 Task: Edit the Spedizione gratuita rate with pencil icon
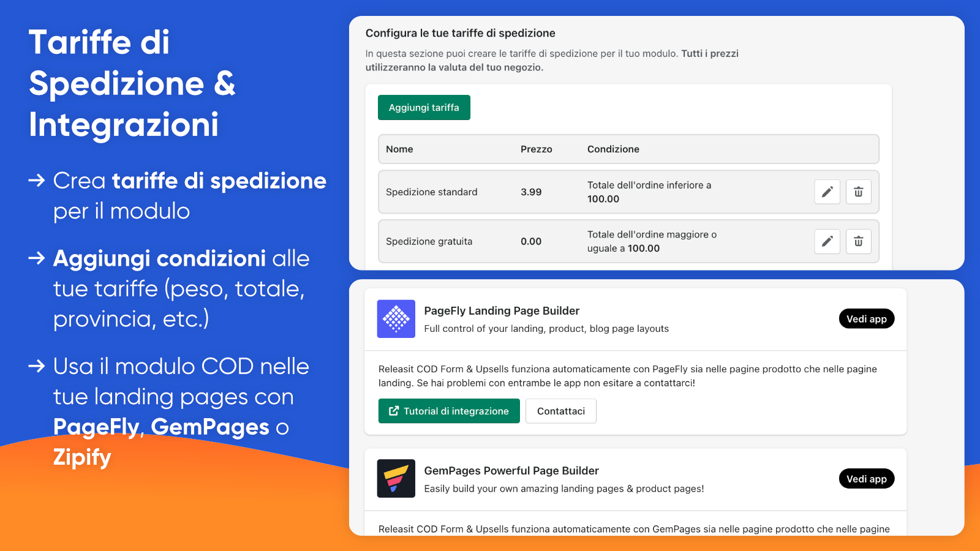827,241
